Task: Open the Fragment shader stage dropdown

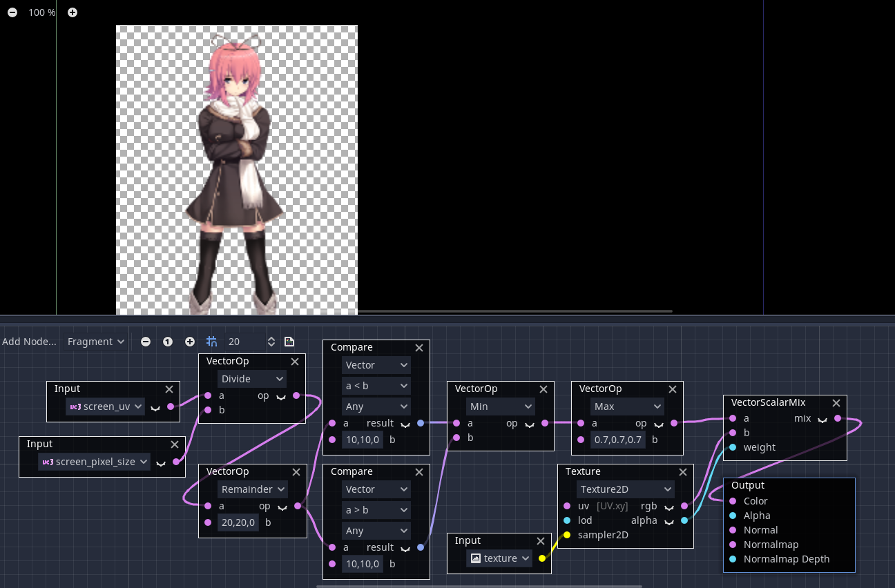Action: pyautogui.click(x=95, y=341)
